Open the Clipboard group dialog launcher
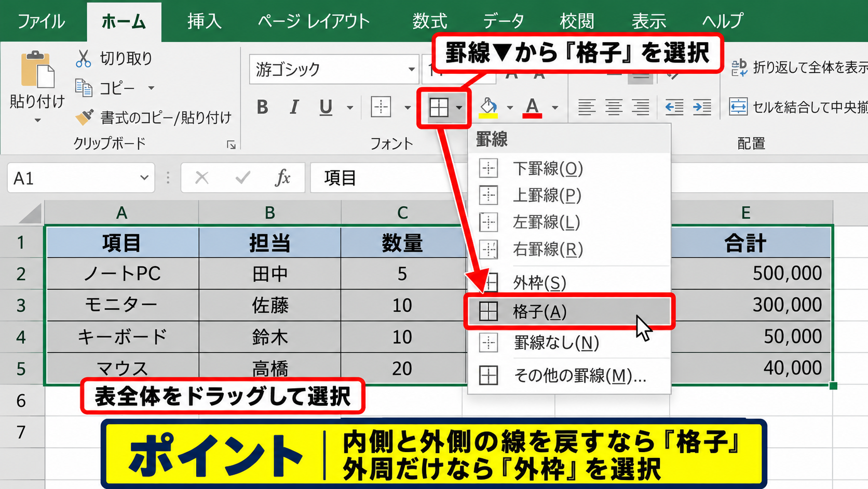868x489 pixels. coord(232,145)
